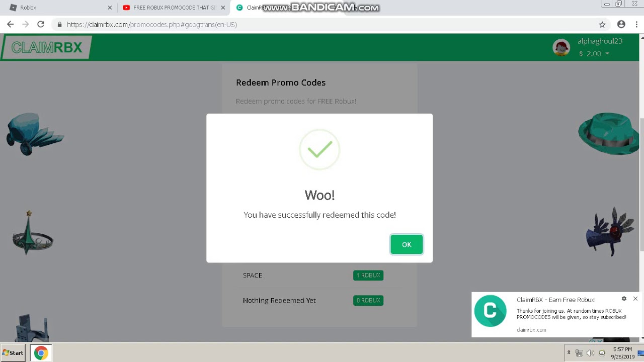Bookmark this page with the star icon
Viewport: 644px width, 362px height.
(x=602, y=24)
